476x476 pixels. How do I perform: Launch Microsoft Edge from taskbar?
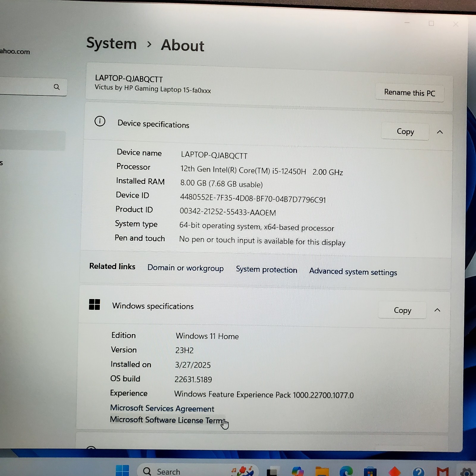pos(346,472)
